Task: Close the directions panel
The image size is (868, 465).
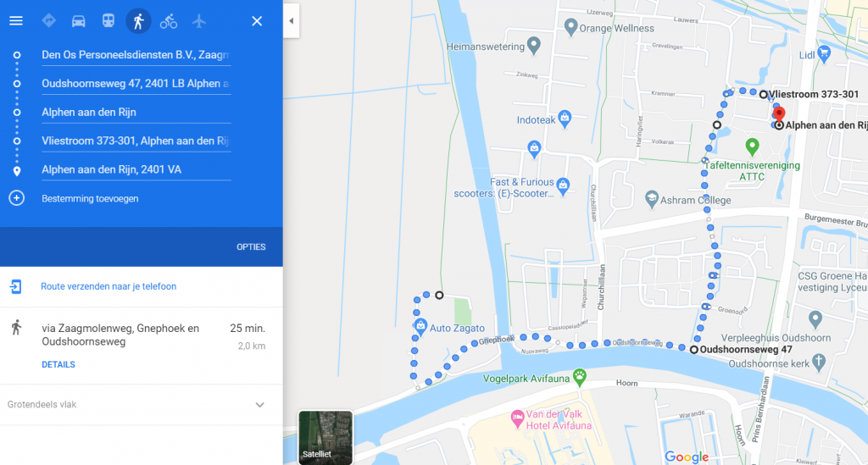Action: [257, 21]
